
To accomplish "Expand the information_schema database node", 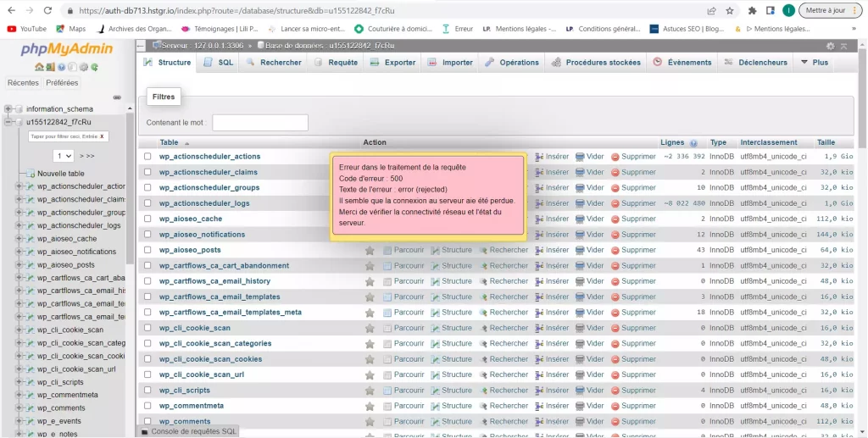I will [x=8, y=109].
